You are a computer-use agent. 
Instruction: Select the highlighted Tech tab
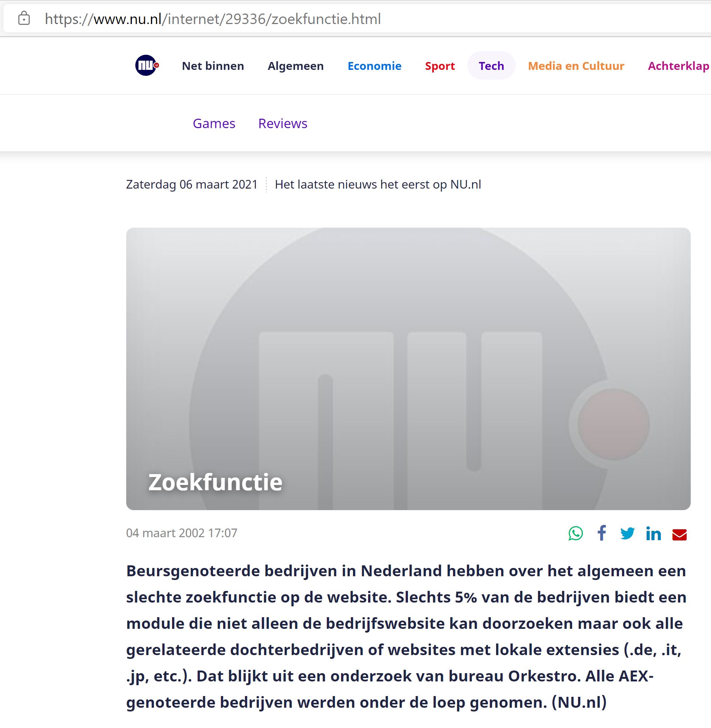[491, 66]
